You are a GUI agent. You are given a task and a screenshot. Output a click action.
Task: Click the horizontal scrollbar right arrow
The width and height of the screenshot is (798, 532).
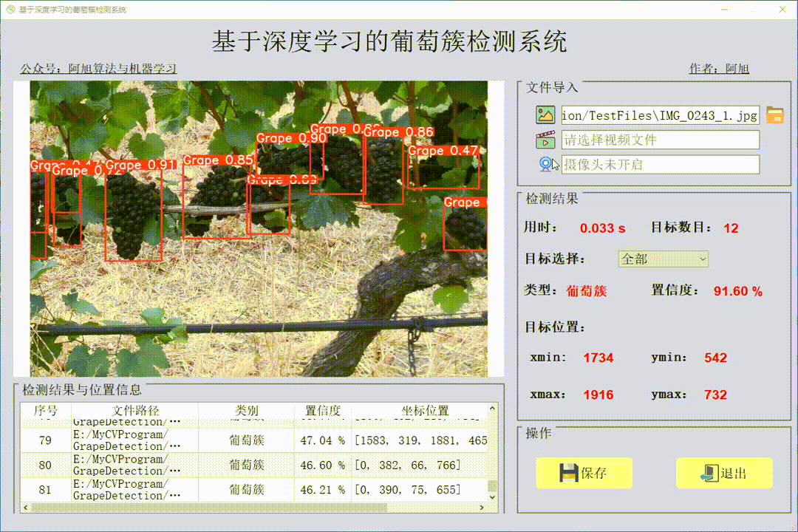click(482, 508)
